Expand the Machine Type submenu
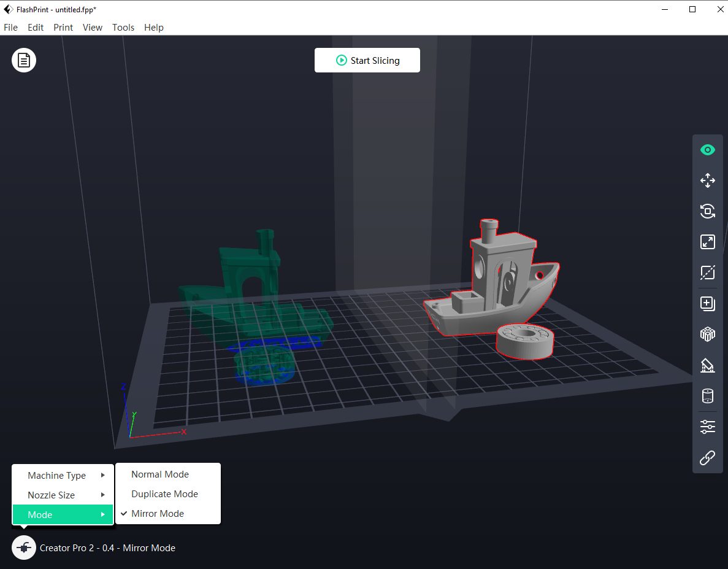Image resolution: width=728 pixels, height=569 pixels. click(x=63, y=475)
